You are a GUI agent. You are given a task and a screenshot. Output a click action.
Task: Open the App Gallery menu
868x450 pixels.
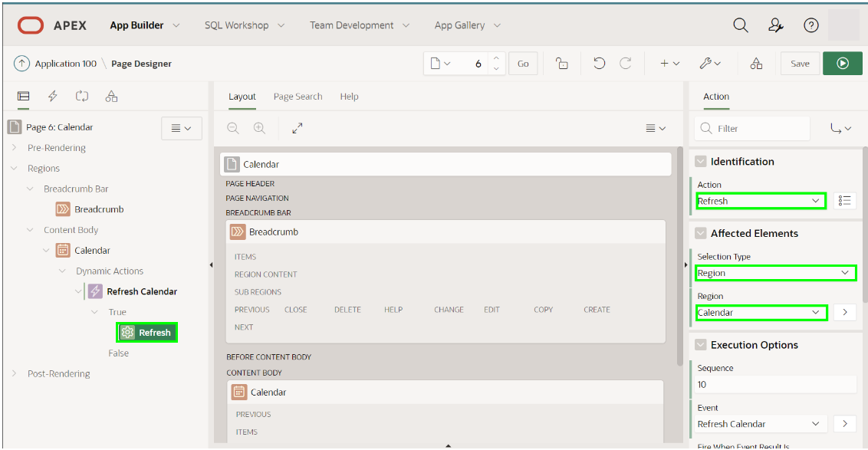(x=467, y=25)
